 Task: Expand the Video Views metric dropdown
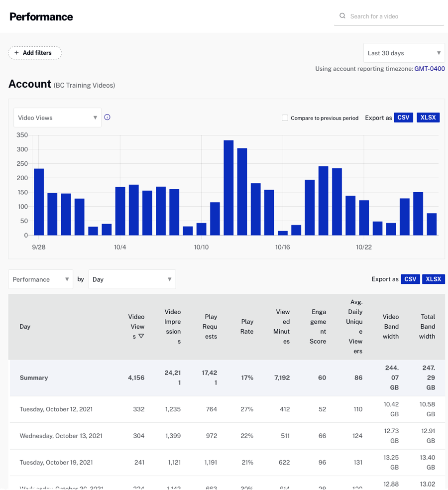[x=57, y=118]
